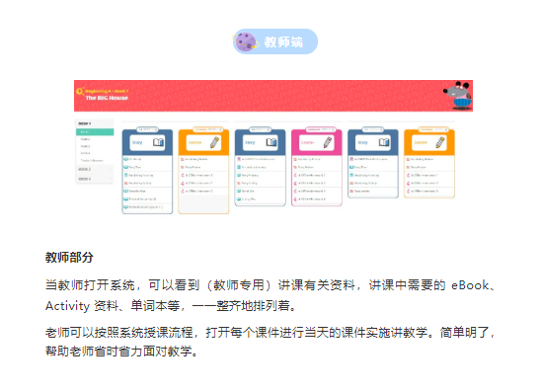Click the 教师端 pill button
Screen dimensions: 543x392
click(x=275, y=41)
